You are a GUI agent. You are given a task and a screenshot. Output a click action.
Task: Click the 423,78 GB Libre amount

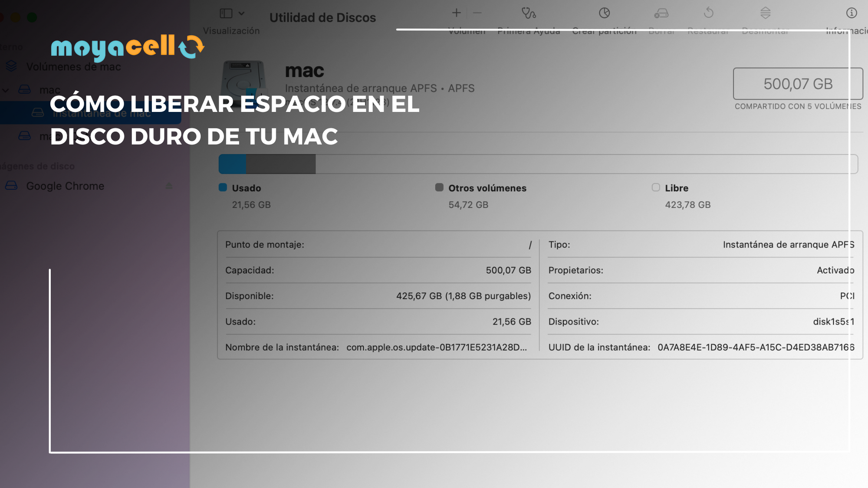[688, 205]
